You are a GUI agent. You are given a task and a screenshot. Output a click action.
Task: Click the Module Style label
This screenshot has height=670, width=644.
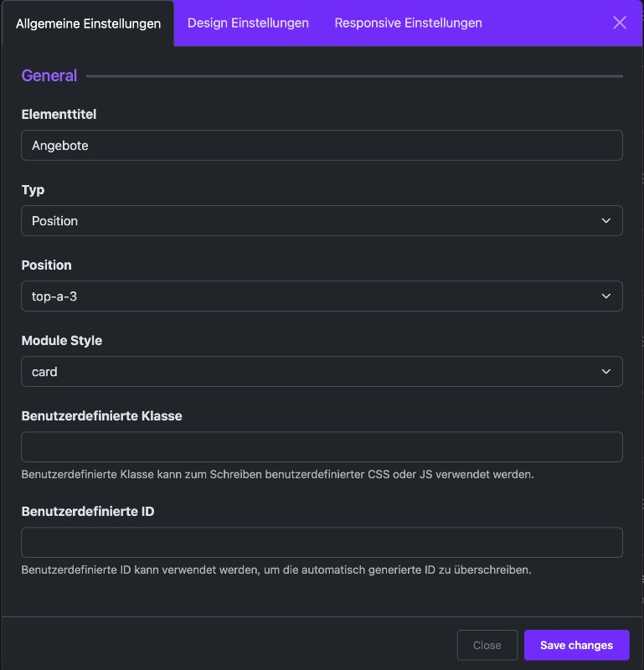click(x=62, y=341)
